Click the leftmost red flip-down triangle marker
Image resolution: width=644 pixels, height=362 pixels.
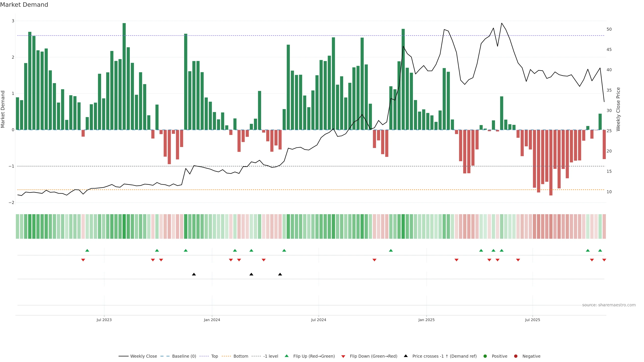pos(83,260)
